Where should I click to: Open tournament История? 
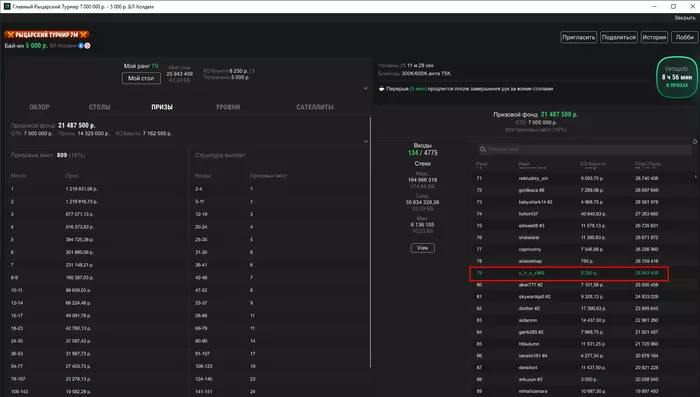pyautogui.click(x=654, y=38)
